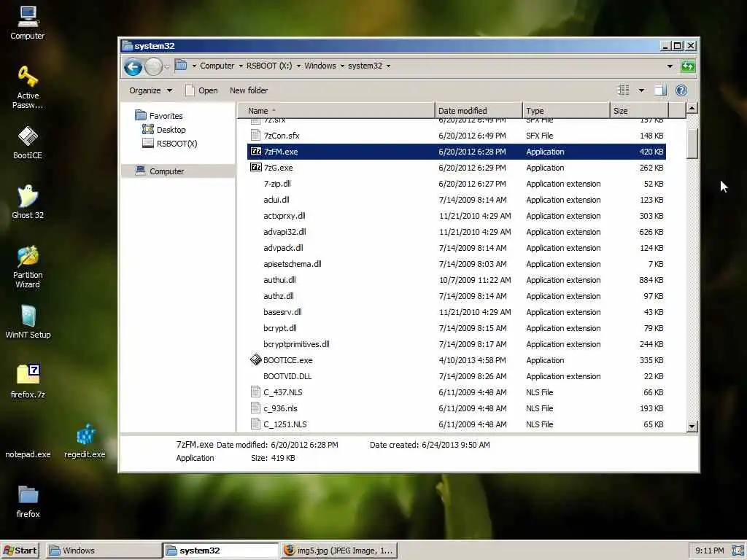
Task: Select the 7-zip.dll file row
Action: [x=457, y=184]
